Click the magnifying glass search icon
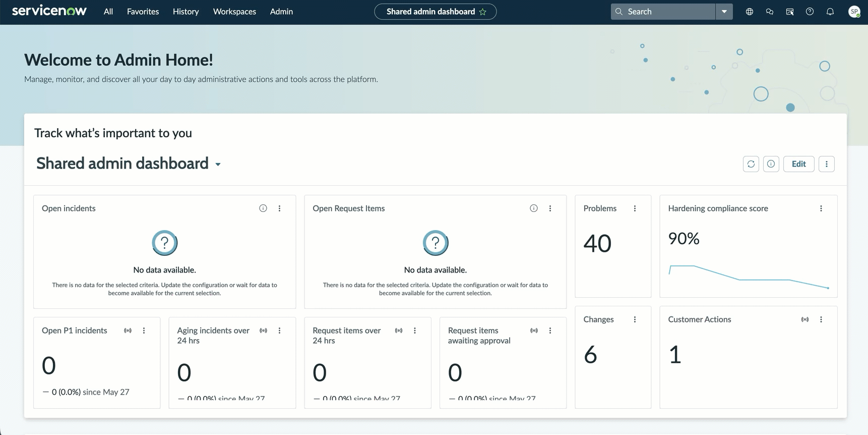Viewport: 868px width, 435px height. (x=619, y=12)
